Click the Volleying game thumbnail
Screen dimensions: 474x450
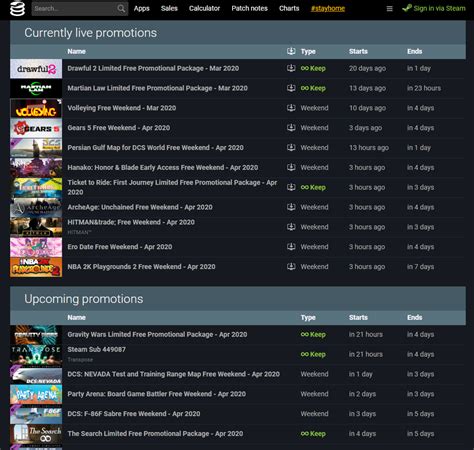click(36, 108)
